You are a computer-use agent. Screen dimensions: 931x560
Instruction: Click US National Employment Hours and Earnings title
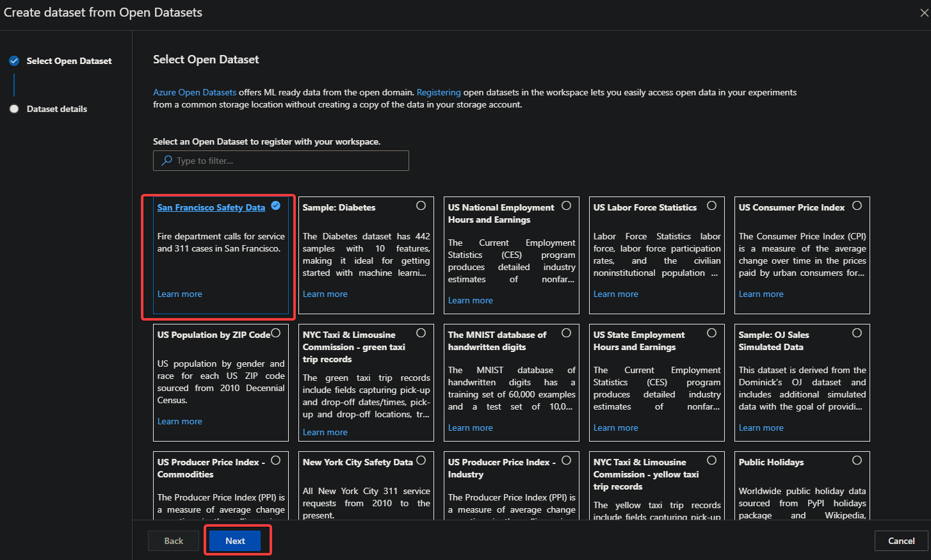click(501, 213)
